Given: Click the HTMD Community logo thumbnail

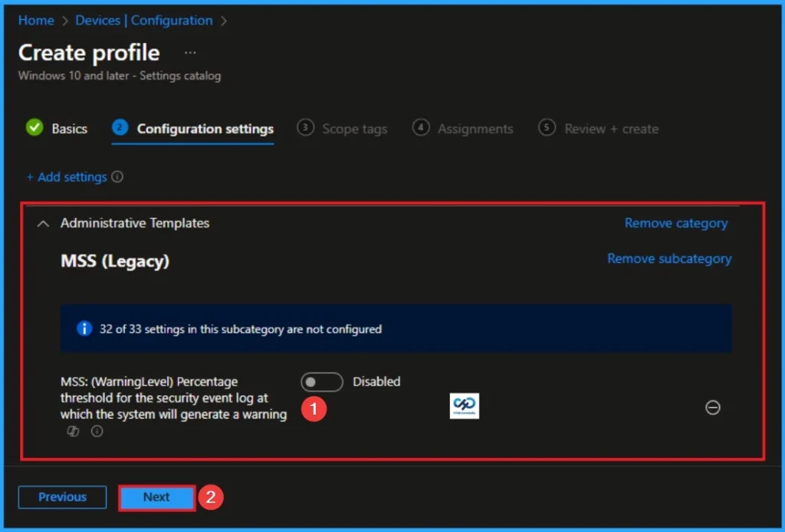Looking at the screenshot, I should [x=465, y=406].
